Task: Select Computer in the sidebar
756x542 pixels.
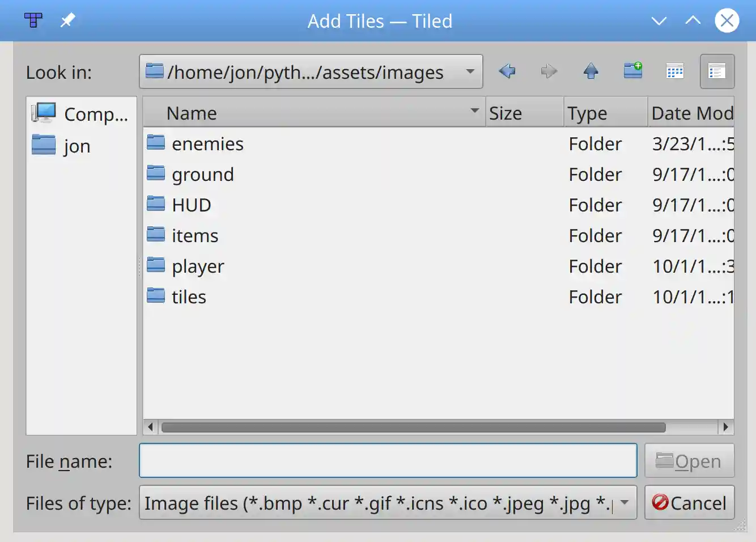Action: coord(81,114)
